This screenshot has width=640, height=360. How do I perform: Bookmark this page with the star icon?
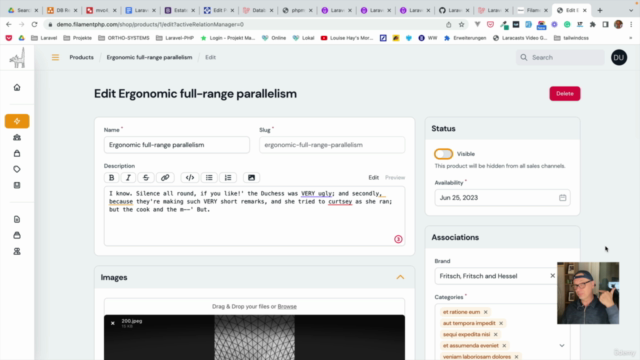(462, 24)
